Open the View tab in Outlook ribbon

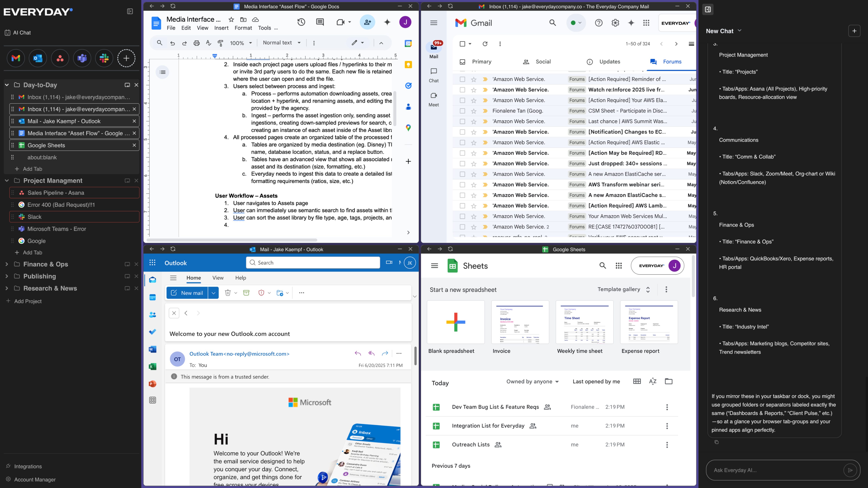tap(218, 278)
